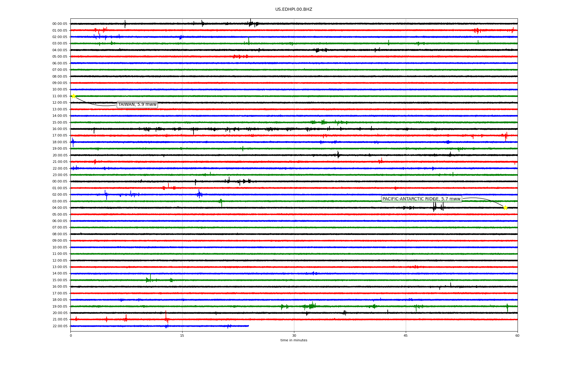This screenshot has height=368, width=588.
Task: Click the x-axis tick label 45
Action: 406,335
